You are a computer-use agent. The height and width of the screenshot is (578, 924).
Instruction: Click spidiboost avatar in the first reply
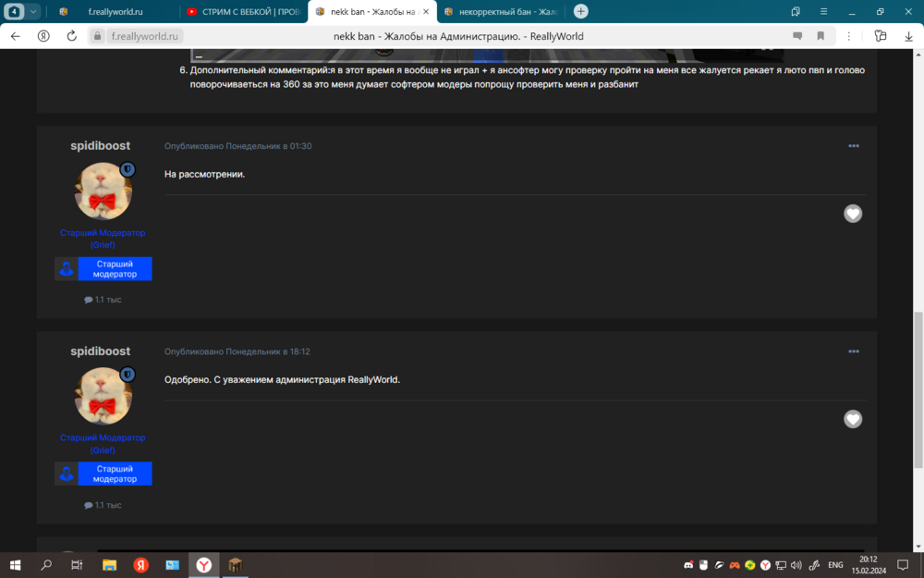[x=103, y=191]
